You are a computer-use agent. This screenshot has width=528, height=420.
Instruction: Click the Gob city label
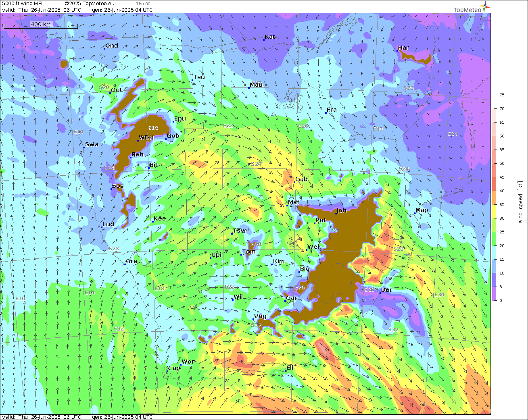(x=173, y=136)
